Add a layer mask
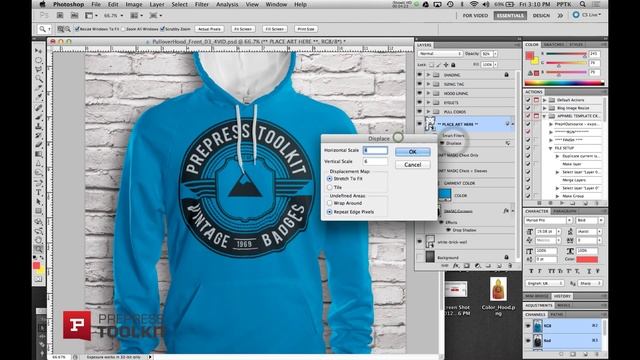Viewport: 640px width, 360px height. [x=467, y=266]
